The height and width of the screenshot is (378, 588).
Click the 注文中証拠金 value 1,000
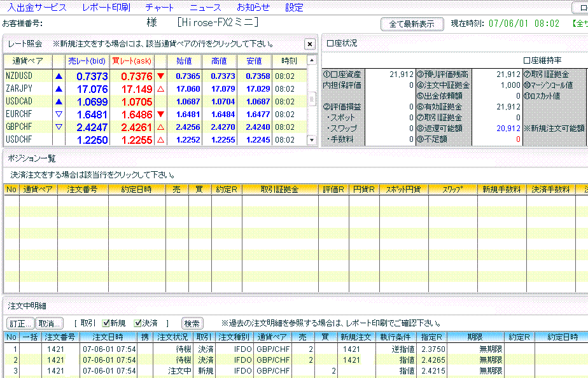tap(510, 85)
